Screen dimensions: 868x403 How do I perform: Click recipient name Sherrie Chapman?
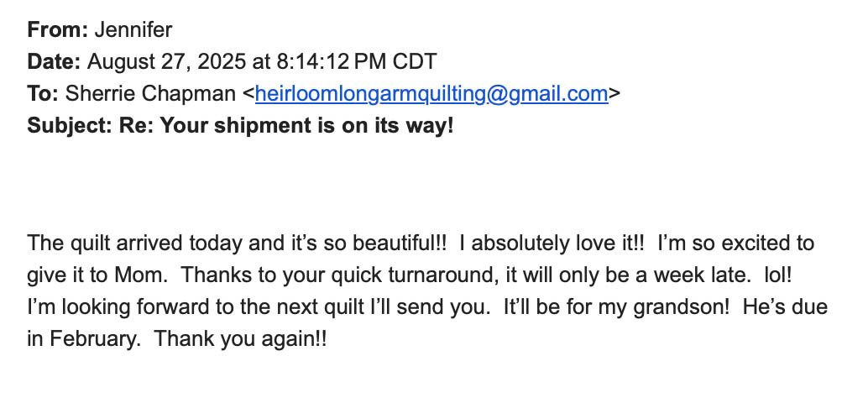pos(150,94)
